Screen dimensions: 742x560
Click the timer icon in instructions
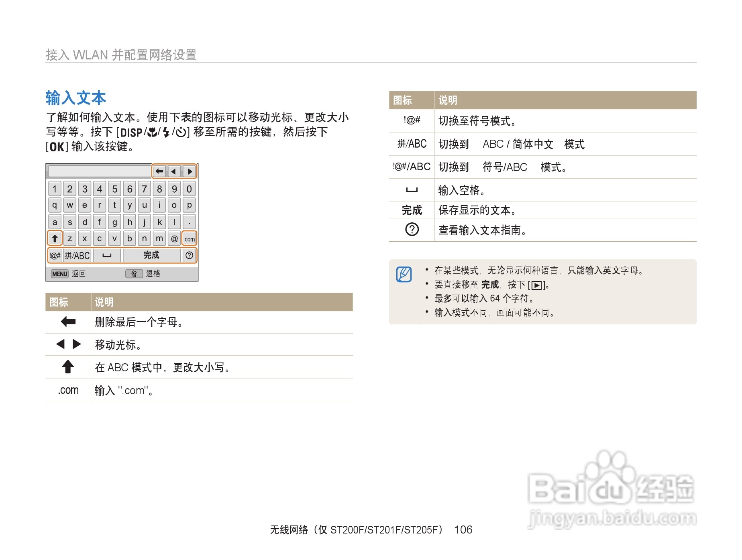pyautogui.click(x=181, y=132)
